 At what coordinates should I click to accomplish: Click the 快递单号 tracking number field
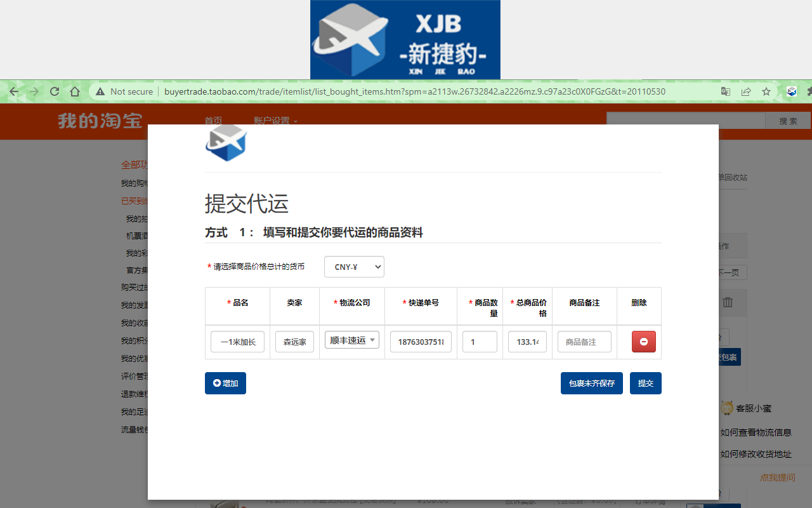421,342
